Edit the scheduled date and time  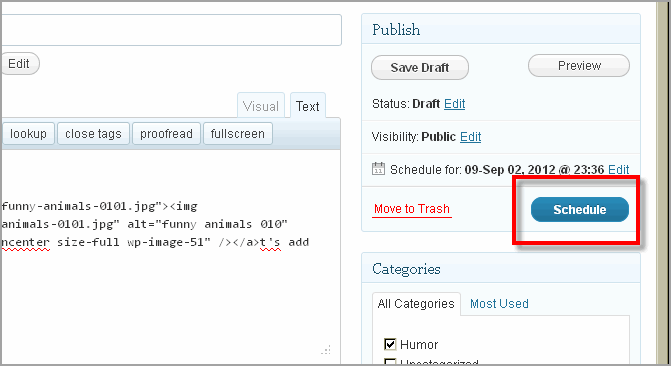pos(618,170)
